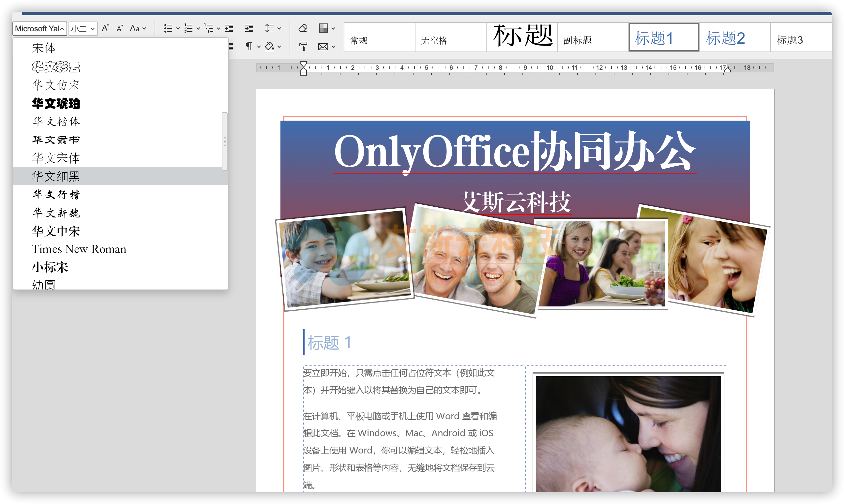844x504 pixels.
Task: Toggle nonprinting characters pilcrow icon
Action: point(249,46)
